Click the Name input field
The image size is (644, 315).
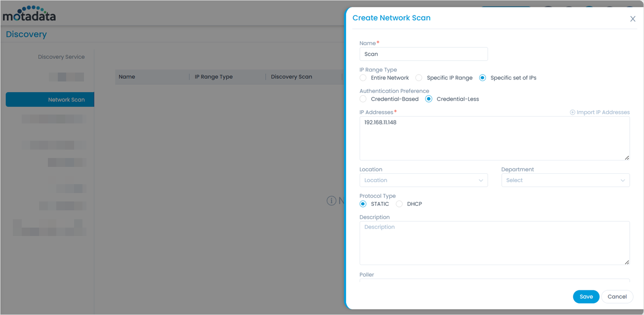(423, 54)
